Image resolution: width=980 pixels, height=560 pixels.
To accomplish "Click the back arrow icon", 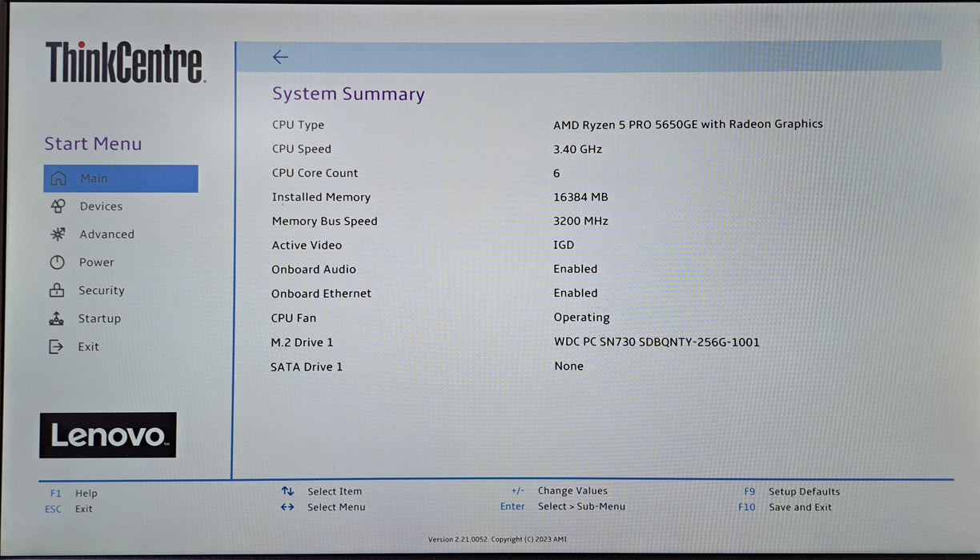I will (x=280, y=57).
